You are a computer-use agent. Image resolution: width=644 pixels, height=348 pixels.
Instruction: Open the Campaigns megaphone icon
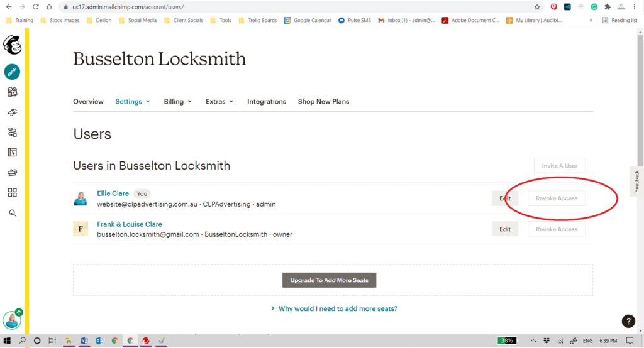(x=13, y=112)
